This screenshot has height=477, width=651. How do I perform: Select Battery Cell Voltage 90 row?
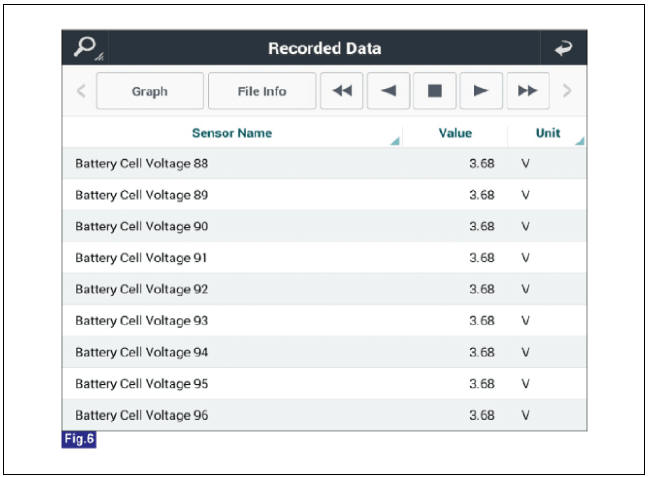pos(324,226)
